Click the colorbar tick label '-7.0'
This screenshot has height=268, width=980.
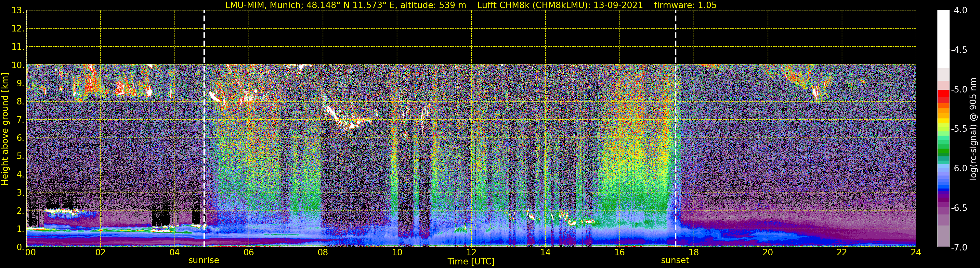pyautogui.click(x=959, y=247)
